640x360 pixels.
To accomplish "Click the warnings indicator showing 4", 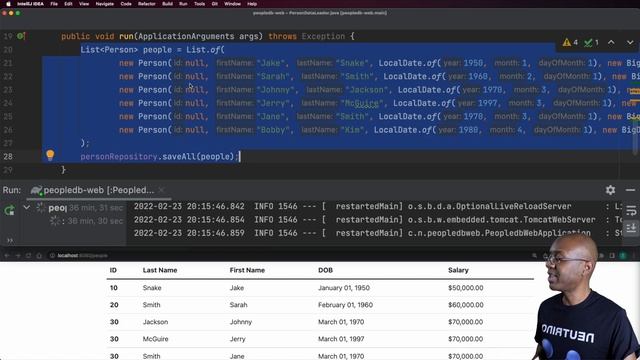I will [570, 42].
